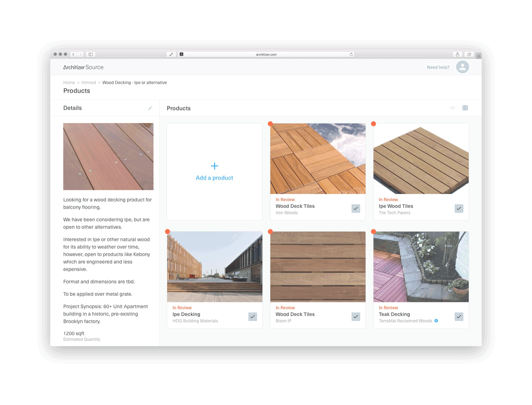
Task: Open a new browser tab
Action: coord(479,56)
